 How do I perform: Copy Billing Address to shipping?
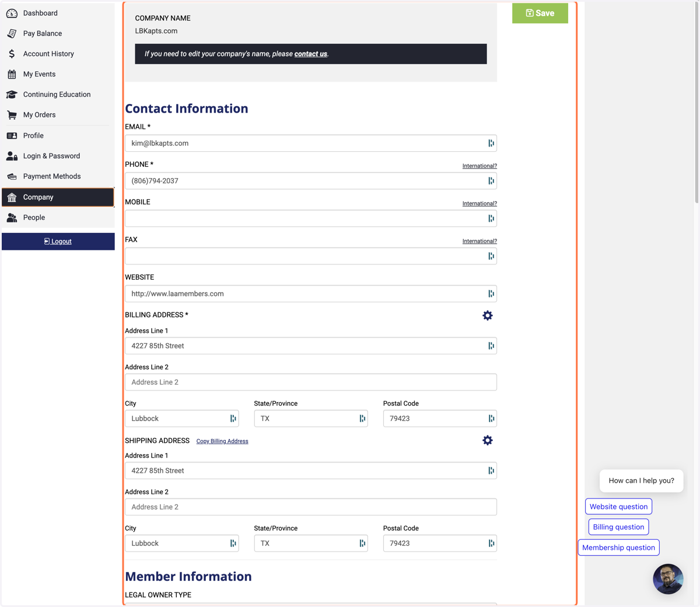pyautogui.click(x=222, y=441)
